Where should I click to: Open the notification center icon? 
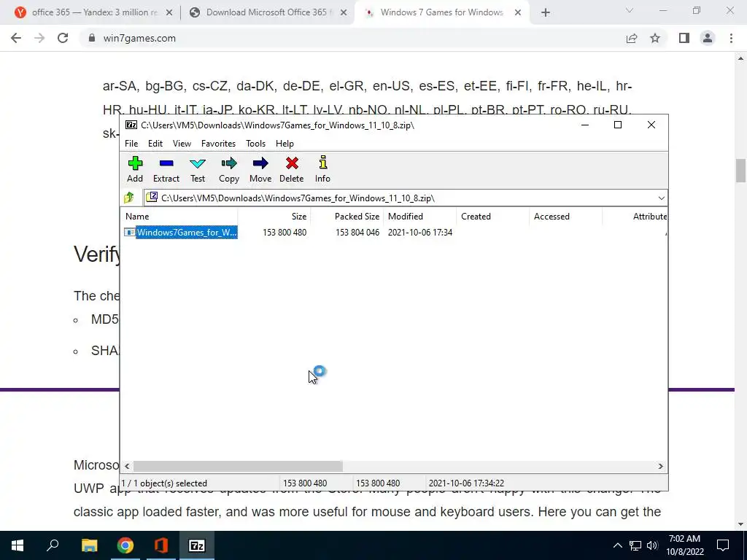[723, 545]
